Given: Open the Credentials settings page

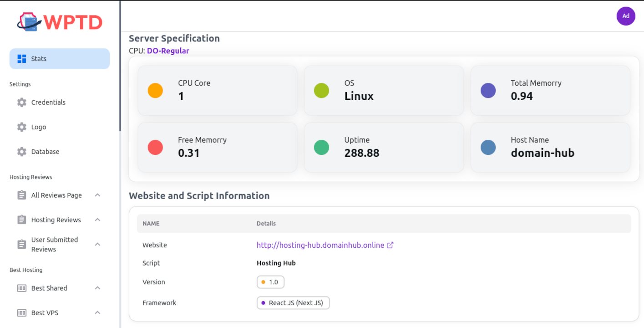Looking at the screenshot, I should (x=48, y=102).
